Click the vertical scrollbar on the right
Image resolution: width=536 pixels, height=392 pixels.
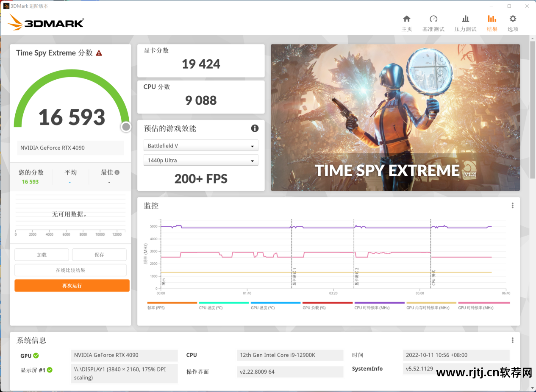point(533,110)
